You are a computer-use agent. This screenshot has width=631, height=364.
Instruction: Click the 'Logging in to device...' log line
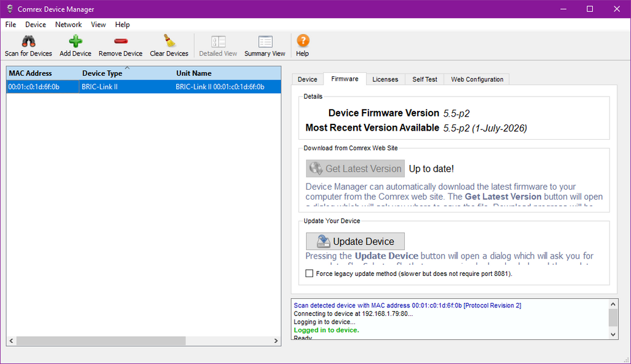point(324,322)
